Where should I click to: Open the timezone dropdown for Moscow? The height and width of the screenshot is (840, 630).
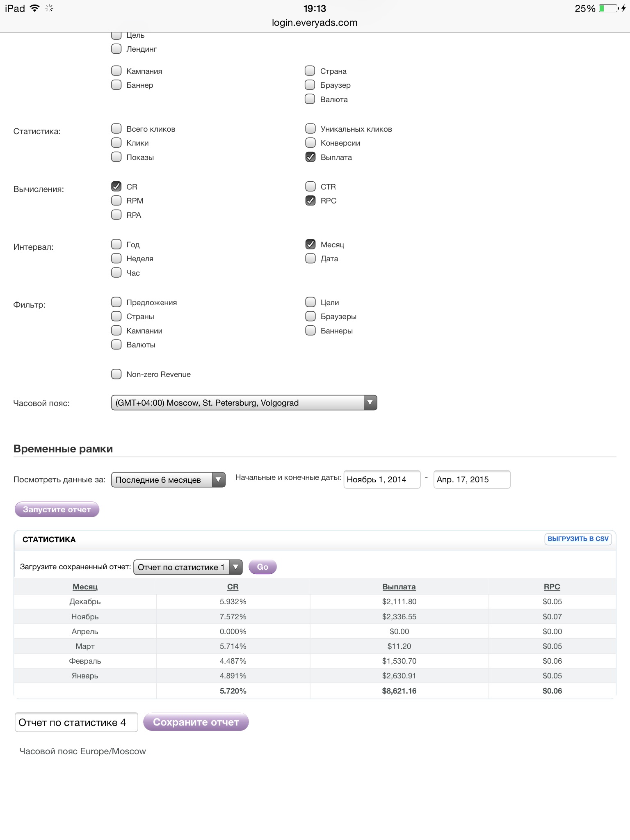pyautogui.click(x=244, y=403)
